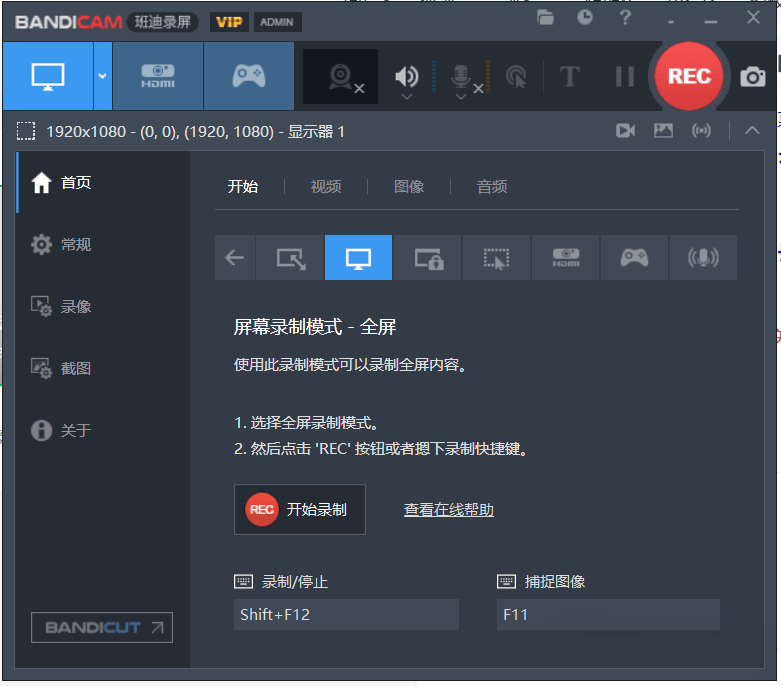Pick the audio-only recording mode icon

point(703,258)
